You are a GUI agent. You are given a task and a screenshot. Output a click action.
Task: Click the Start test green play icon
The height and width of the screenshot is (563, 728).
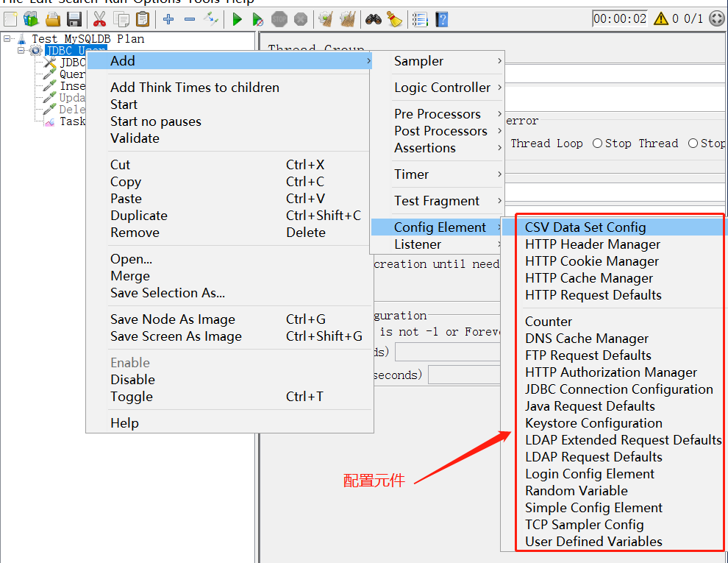[237, 19]
